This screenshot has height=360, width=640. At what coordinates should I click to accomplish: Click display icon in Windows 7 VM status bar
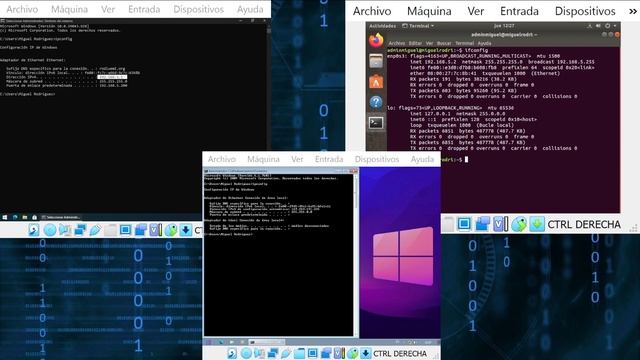[313, 353]
